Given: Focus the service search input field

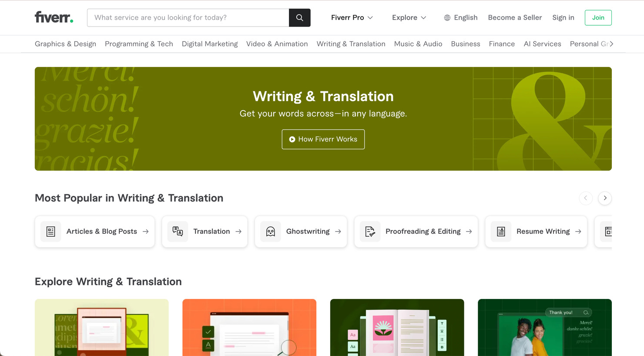Looking at the screenshot, I should point(188,17).
